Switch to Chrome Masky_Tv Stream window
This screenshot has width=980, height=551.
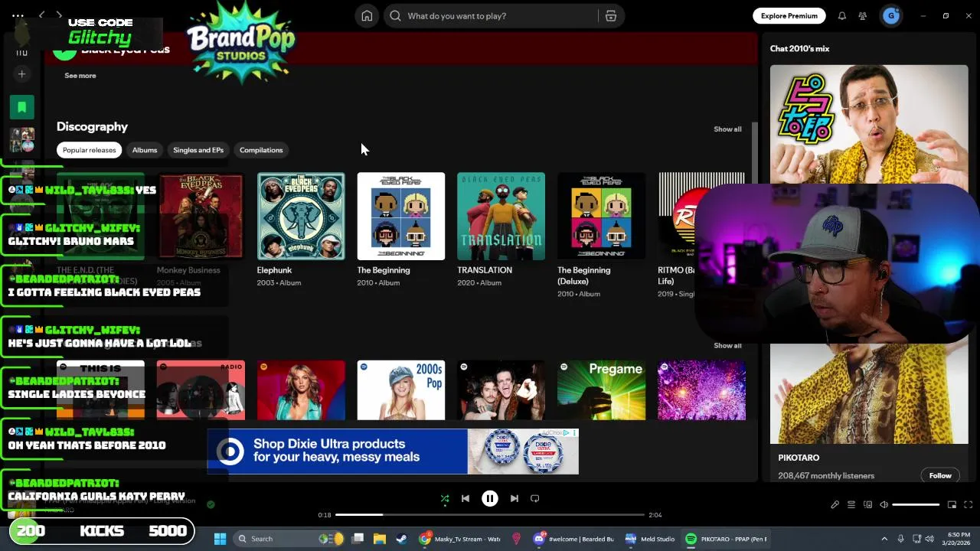459,539
